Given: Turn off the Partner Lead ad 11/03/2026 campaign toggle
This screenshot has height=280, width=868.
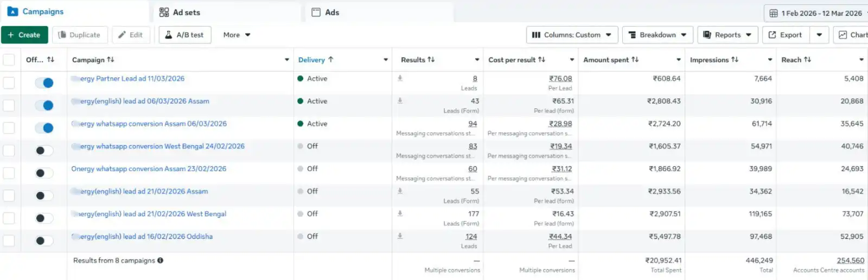Looking at the screenshot, I should pyautogui.click(x=44, y=83).
